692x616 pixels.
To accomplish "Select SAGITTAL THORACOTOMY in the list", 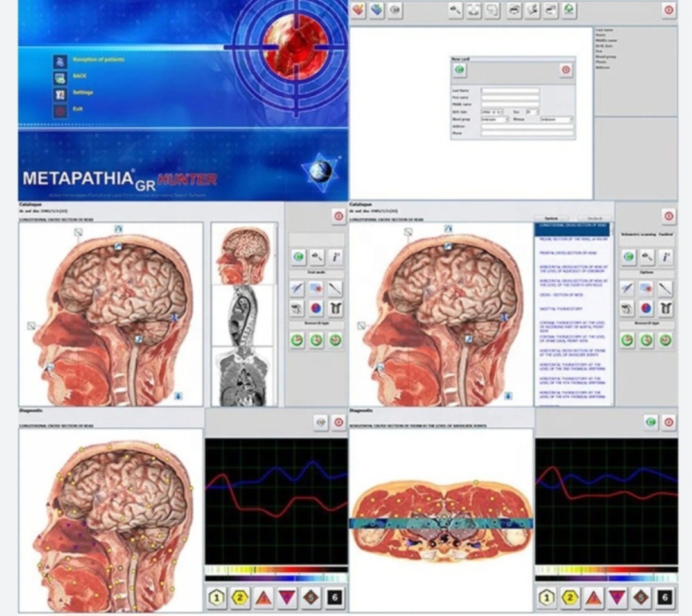I will tap(561, 309).
